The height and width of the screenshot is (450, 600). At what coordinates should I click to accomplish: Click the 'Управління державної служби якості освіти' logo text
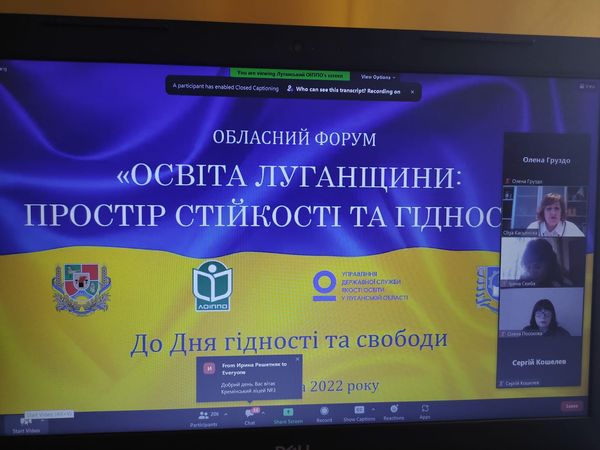click(374, 286)
